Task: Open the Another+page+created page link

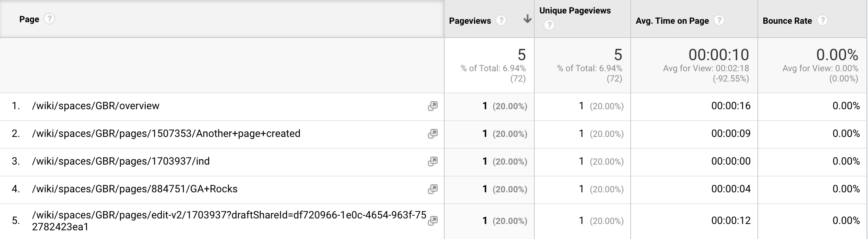Action: pos(166,134)
